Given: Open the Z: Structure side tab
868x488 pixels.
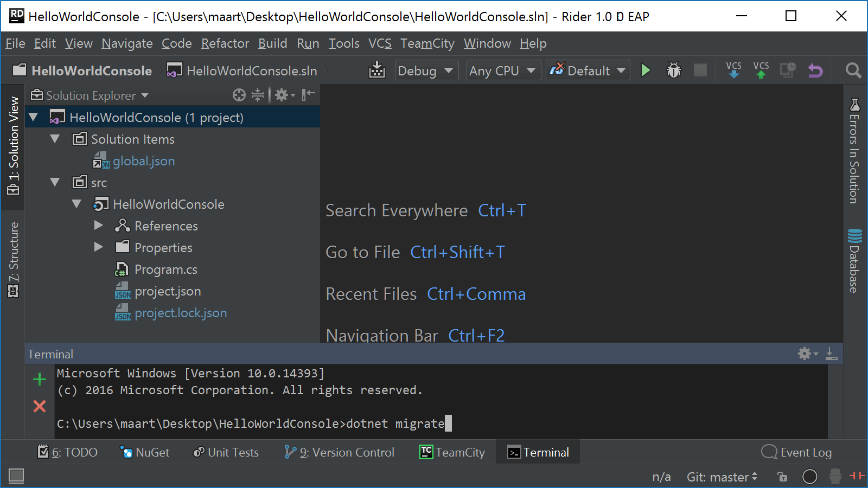Looking at the screenshot, I should tap(13, 260).
